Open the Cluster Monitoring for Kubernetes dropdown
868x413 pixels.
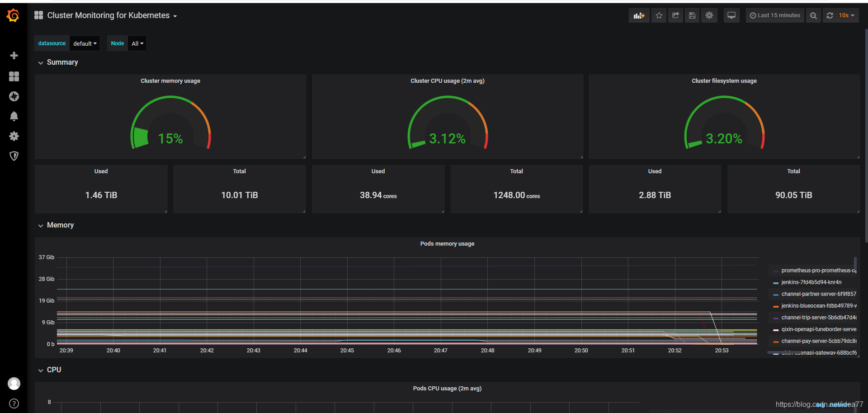coord(112,15)
